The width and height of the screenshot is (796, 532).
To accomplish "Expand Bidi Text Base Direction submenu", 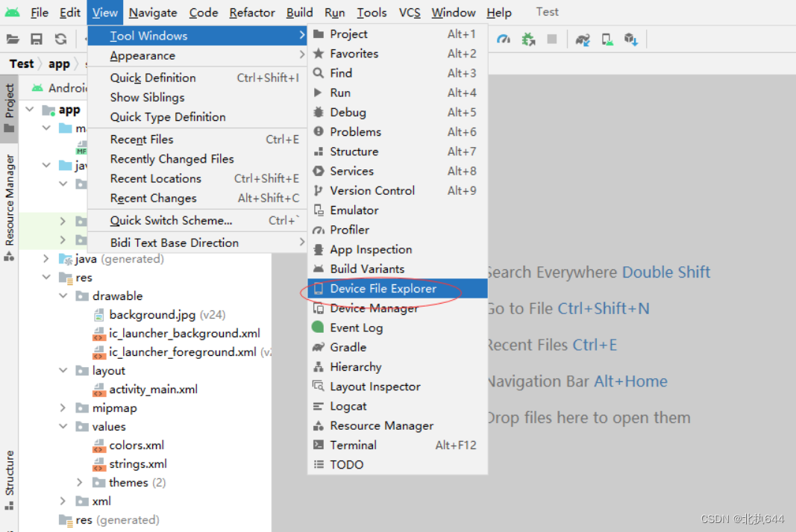I will (x=198, y=242).
